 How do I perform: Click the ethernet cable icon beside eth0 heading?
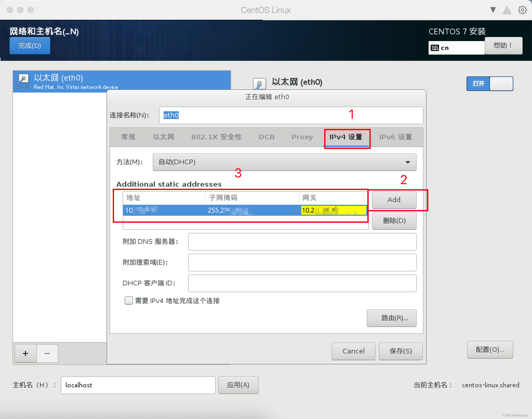[259, 84]
